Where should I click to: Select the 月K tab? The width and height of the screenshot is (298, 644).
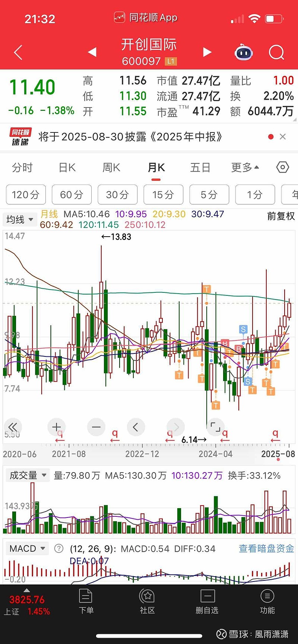click(x=156, y=167)
